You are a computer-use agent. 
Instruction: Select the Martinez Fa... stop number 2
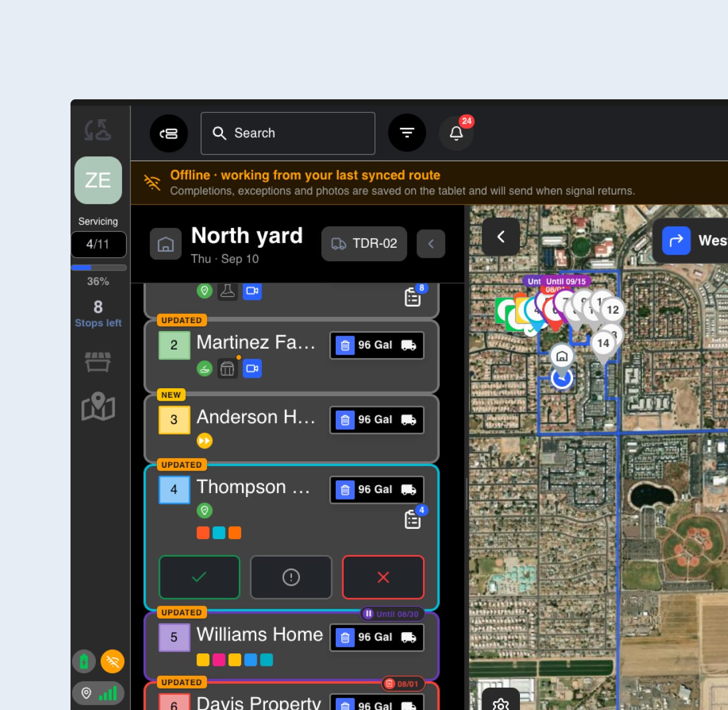174,345
